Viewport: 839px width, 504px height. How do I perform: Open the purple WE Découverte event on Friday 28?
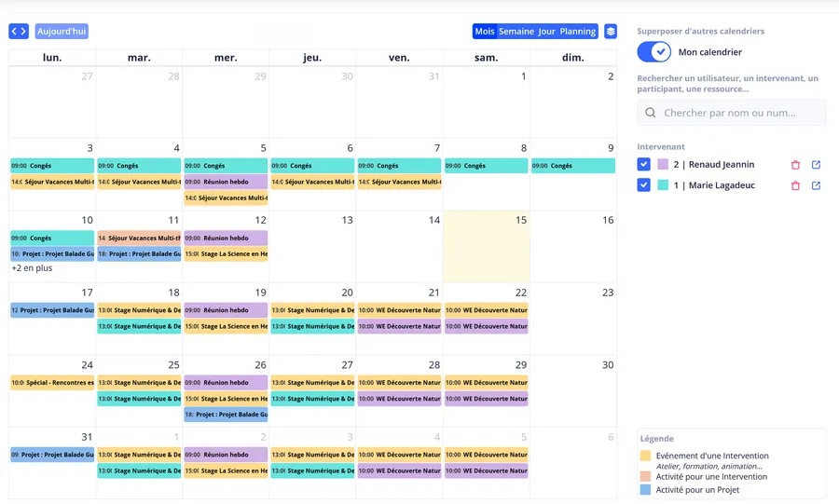tap(399, 399)
